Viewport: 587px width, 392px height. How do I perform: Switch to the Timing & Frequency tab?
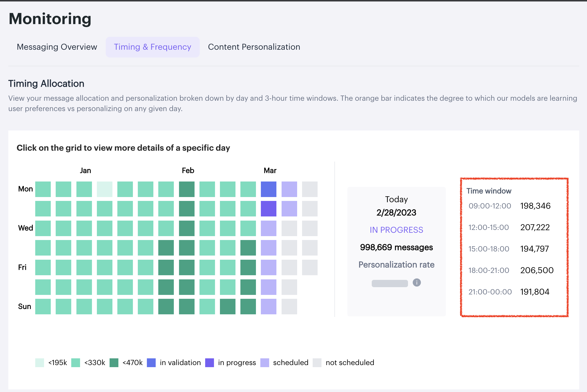tap(153, 47)
